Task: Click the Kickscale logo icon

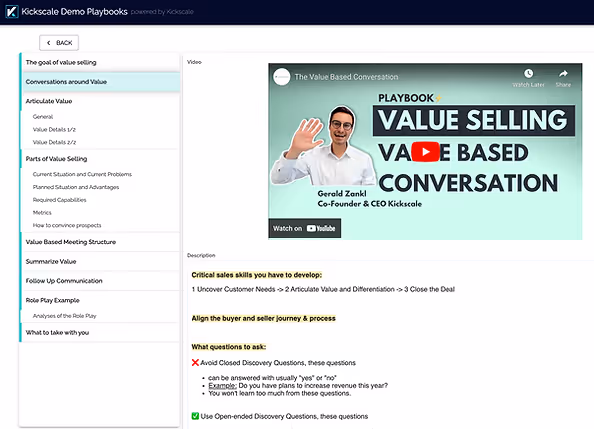Action: [12, 12]
